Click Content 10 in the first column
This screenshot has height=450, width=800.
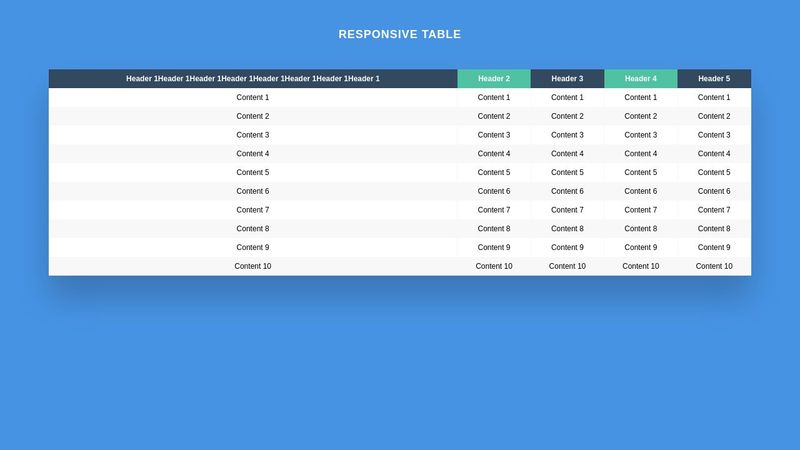253,266
